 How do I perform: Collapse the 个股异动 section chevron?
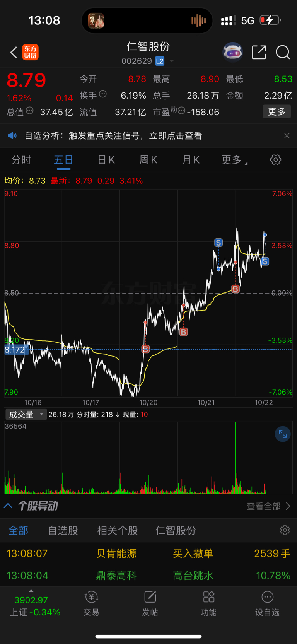pos(8,506)
